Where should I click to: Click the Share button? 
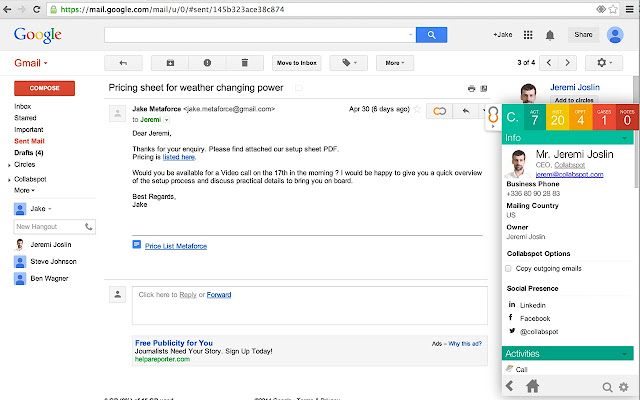click(x=583, y=35)
